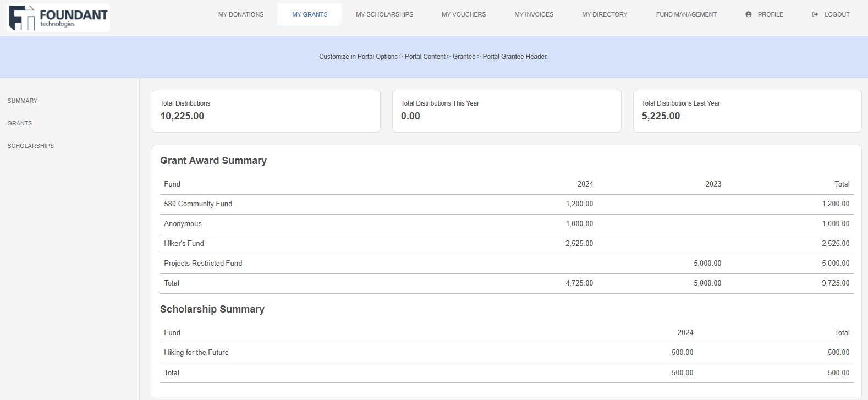
Task: Select Summary in the left sidebar
Action: pos(23,101)
